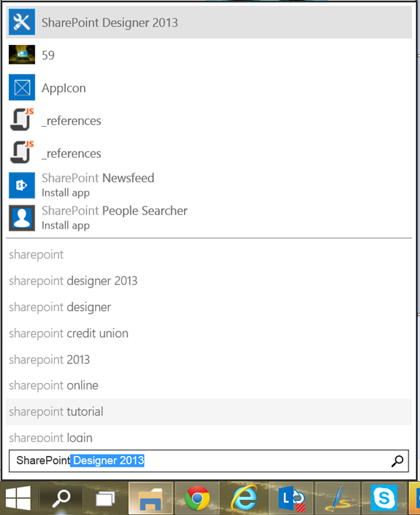Open the Windows Start button
This screenshot has height=515, width=420.
[x=18, y=498]
